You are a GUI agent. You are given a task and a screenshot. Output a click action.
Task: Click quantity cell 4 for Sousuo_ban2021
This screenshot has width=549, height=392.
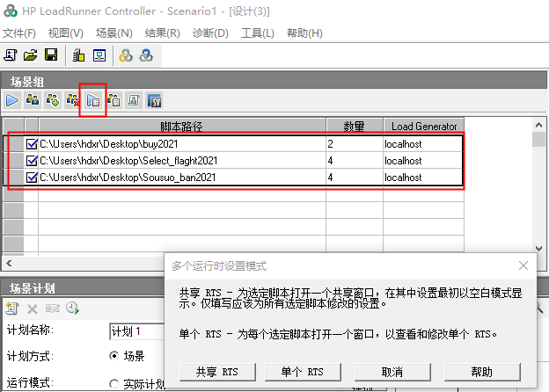coord(355,178)
